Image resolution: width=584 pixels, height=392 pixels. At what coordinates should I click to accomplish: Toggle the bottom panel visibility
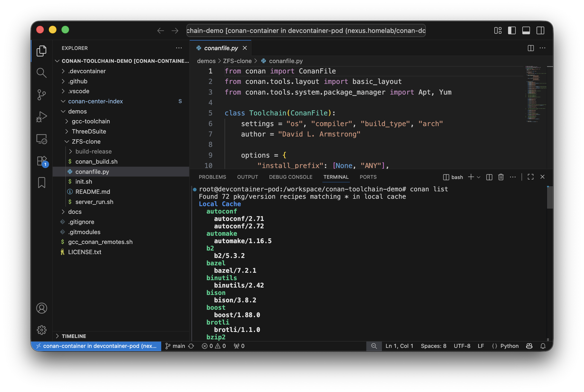click(526, 30)
